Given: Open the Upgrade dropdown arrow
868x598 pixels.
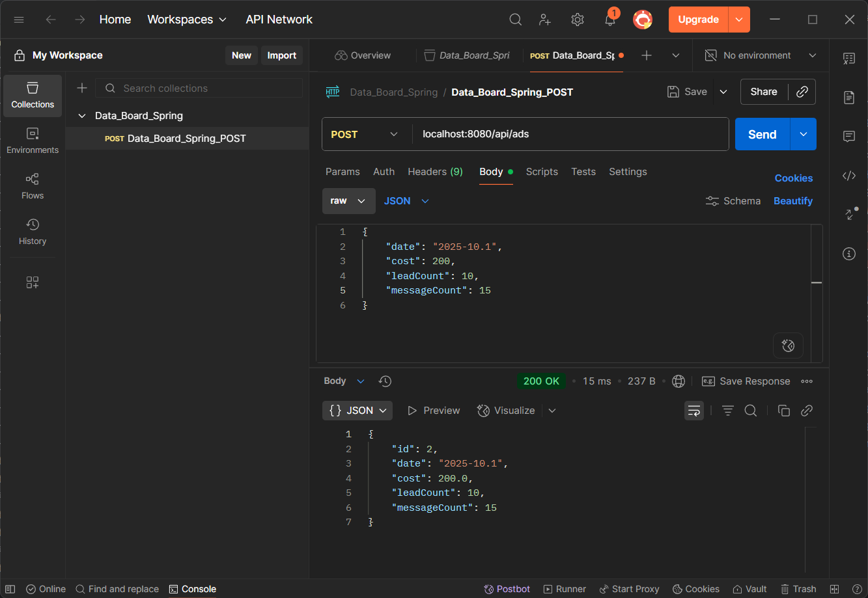Looking at the screenshot, I should point(739,20).
